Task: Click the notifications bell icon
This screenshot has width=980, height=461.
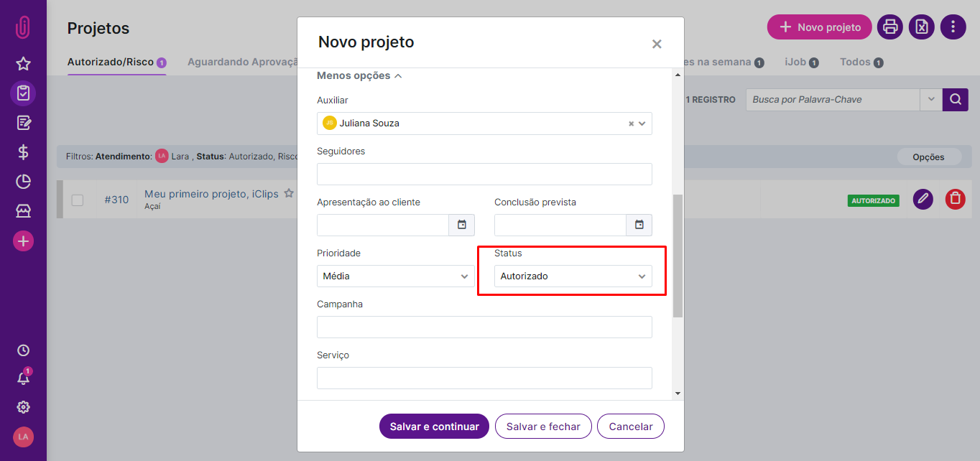Action: 23,378
